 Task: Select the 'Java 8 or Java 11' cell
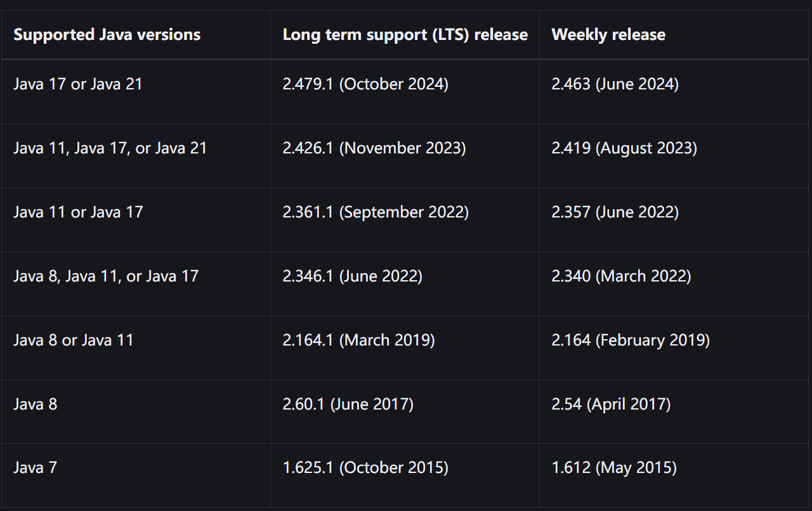74,340
